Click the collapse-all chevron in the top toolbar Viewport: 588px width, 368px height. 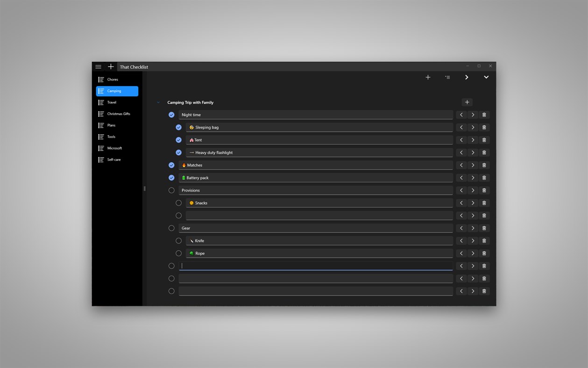tap(486, 77)
